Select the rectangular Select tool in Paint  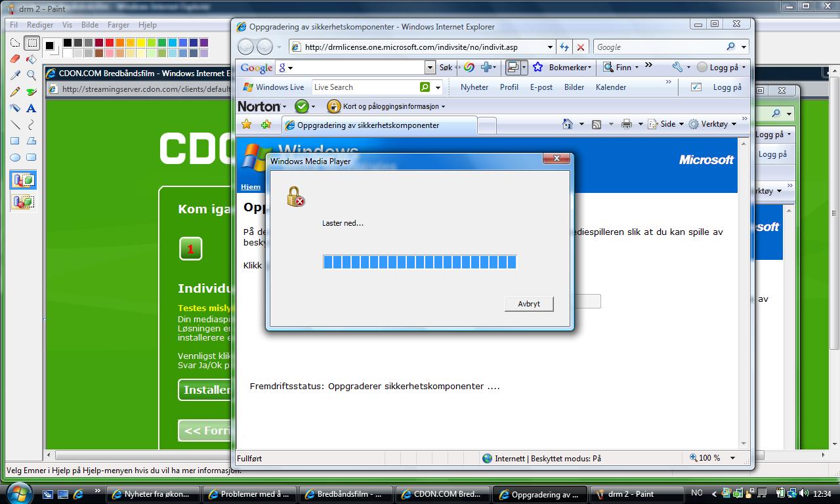[x=31, y=43]
